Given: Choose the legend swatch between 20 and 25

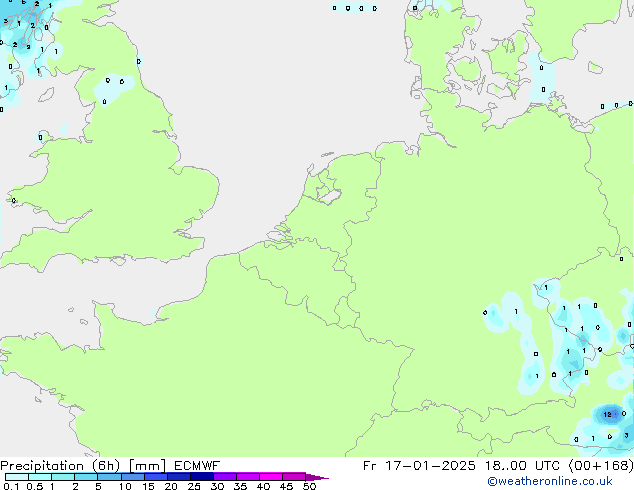Looking at the screenshot, I should point(180,477).
